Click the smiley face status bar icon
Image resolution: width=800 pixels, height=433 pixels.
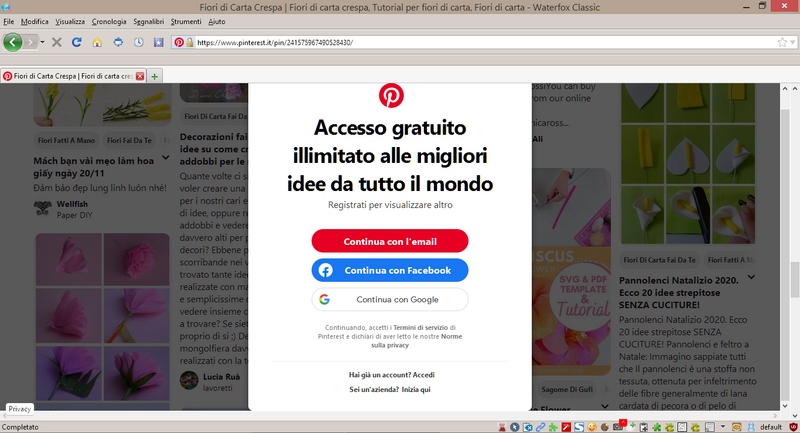tap(592, 427)
